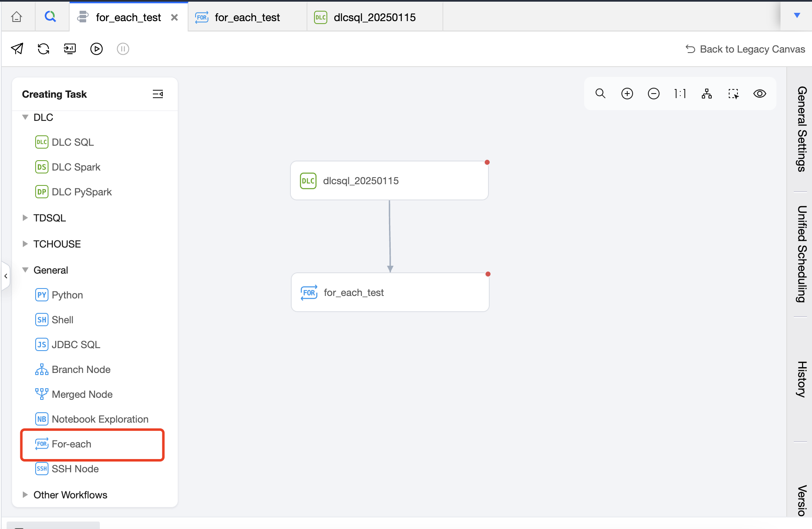Expand the TDSQL tree group
The width and height of the screenshot is (812, 529).
[x=25, y=218]
